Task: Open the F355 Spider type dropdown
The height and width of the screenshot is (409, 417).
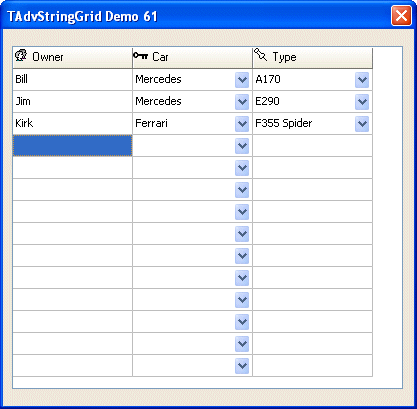Action: [362, 124]
